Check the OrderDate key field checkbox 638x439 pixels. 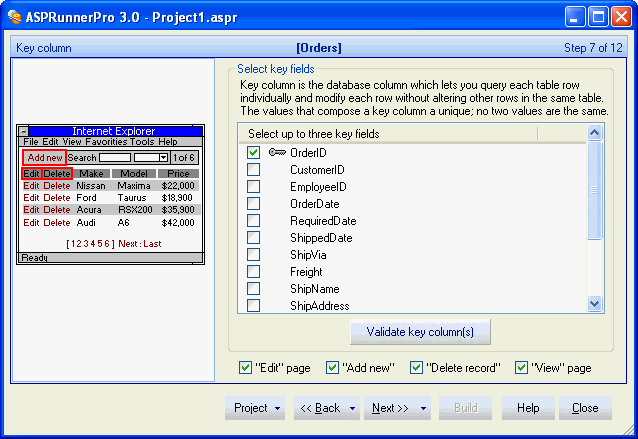click(253, 203)
